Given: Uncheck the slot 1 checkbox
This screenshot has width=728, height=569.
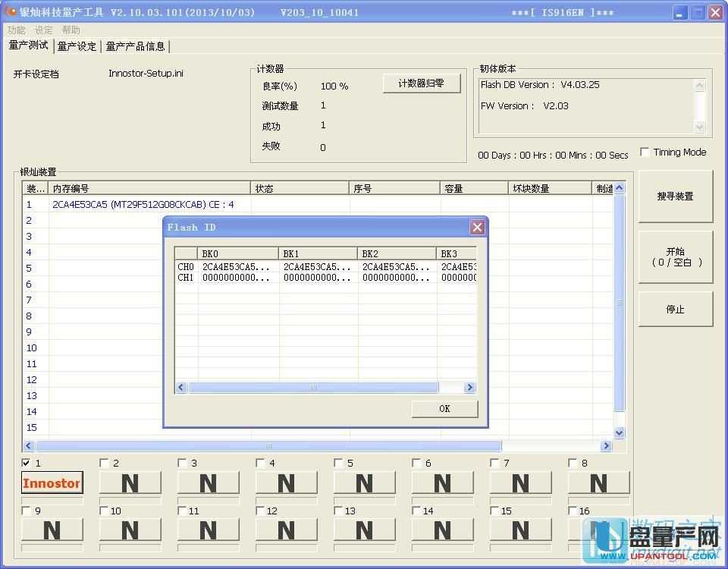Looking at the screenshot, I should (x=27, y=463).
